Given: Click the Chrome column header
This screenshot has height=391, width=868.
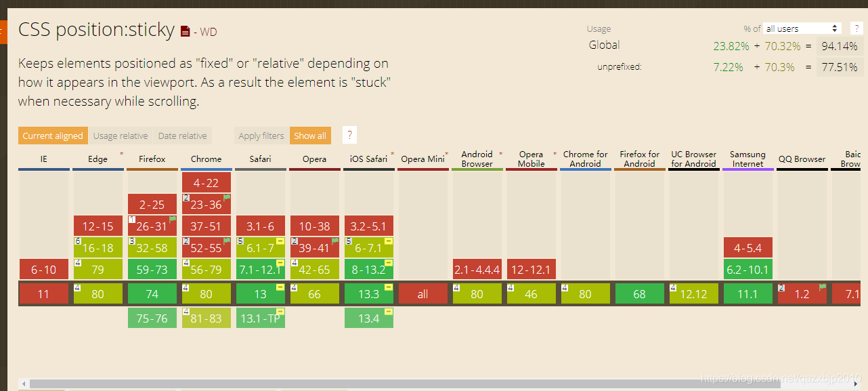Looking at the screenshot, I should [x=206, y=159].
